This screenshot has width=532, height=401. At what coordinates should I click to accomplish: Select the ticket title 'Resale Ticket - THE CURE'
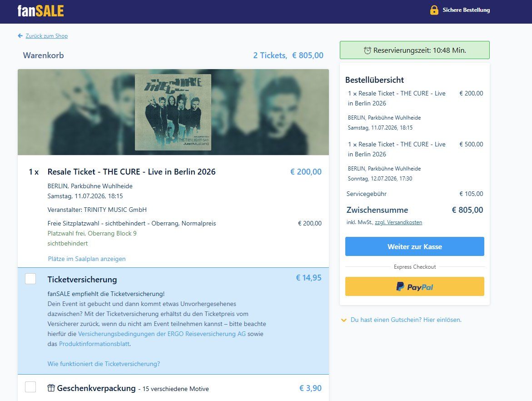tap(131, 172)
